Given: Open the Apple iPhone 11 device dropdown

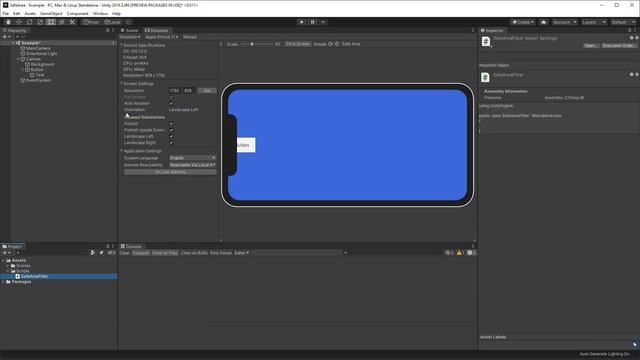Looking at the screenshot, I should coord(162,37).
